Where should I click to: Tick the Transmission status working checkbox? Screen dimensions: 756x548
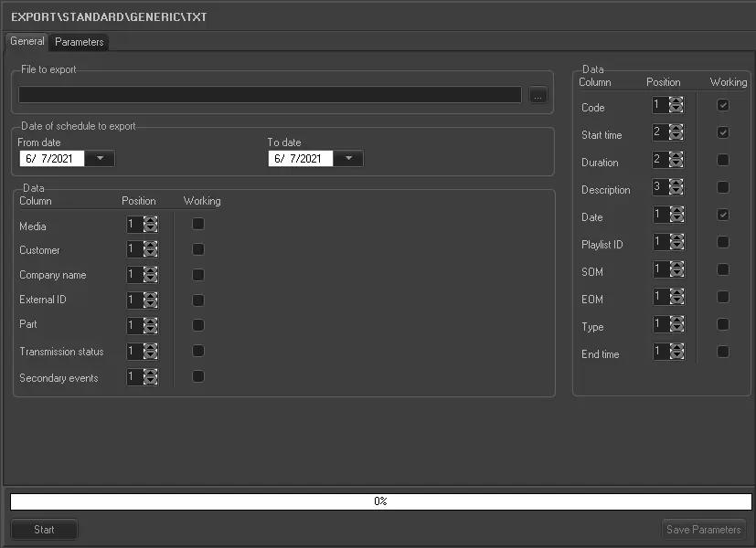point(198,350)
